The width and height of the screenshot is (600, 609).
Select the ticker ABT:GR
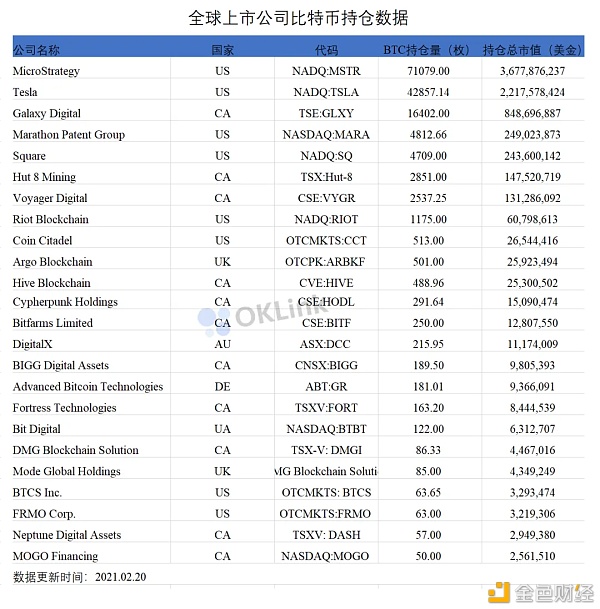(x=326, y=386)
